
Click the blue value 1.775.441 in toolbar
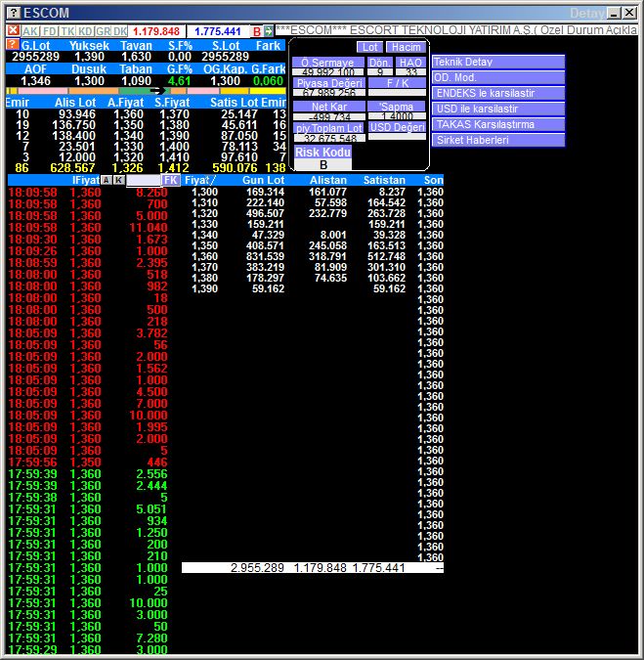pos(217,31)
